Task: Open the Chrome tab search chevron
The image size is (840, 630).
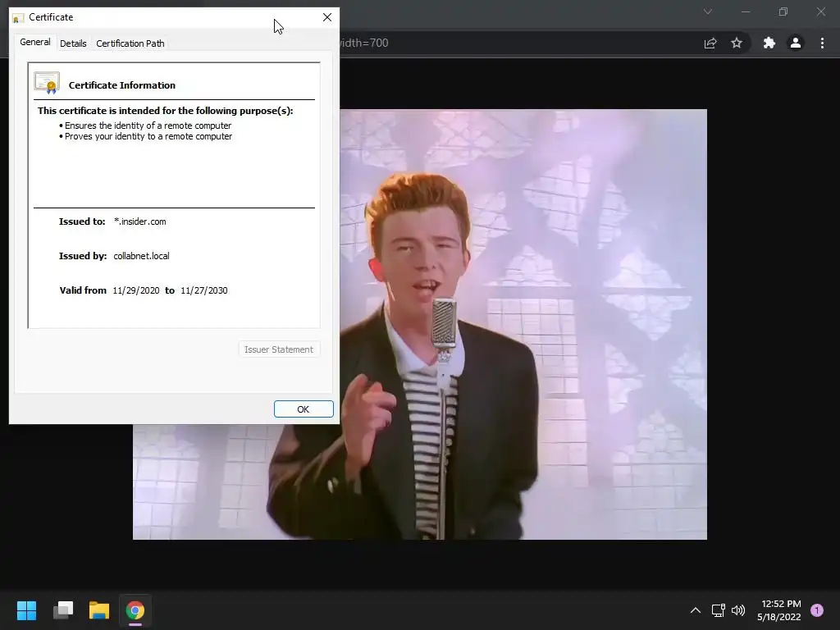Action: click(x=708, y=11)
